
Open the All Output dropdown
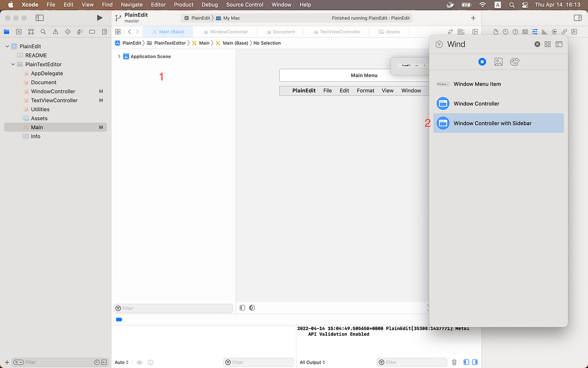point(312,362)
